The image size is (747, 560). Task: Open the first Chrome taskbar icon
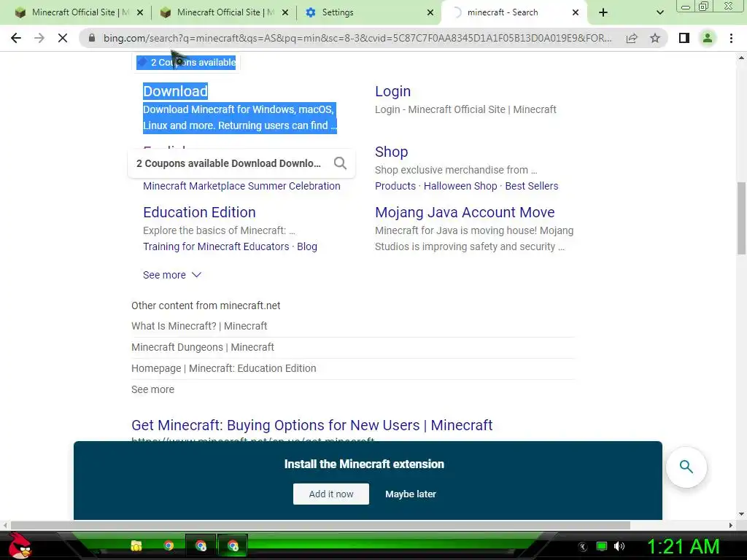point(169,545)
